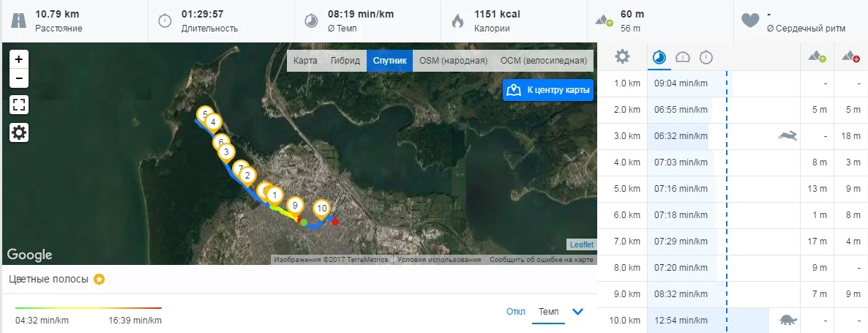Click К центру карты button
This screenshot has width=868, height=333.
click(x=548, y=90)
